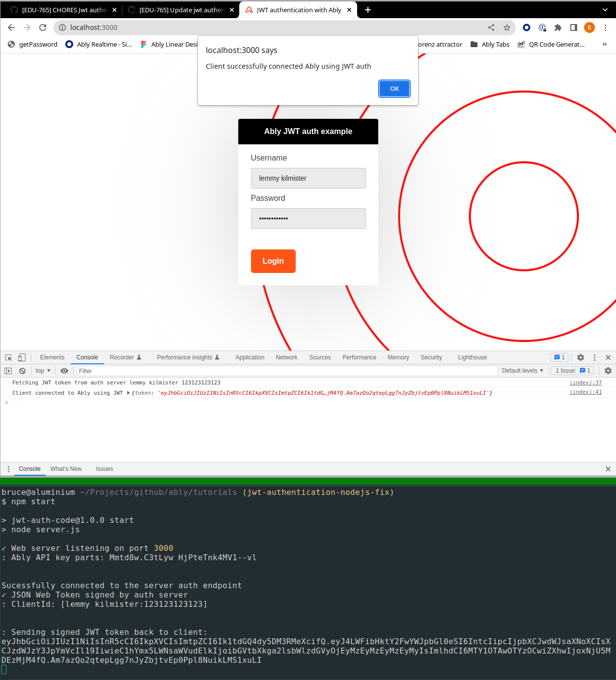Click the share icon in address bar
Image resolution: width=616 pixels, height=680 pixels.
pos(491,27)
